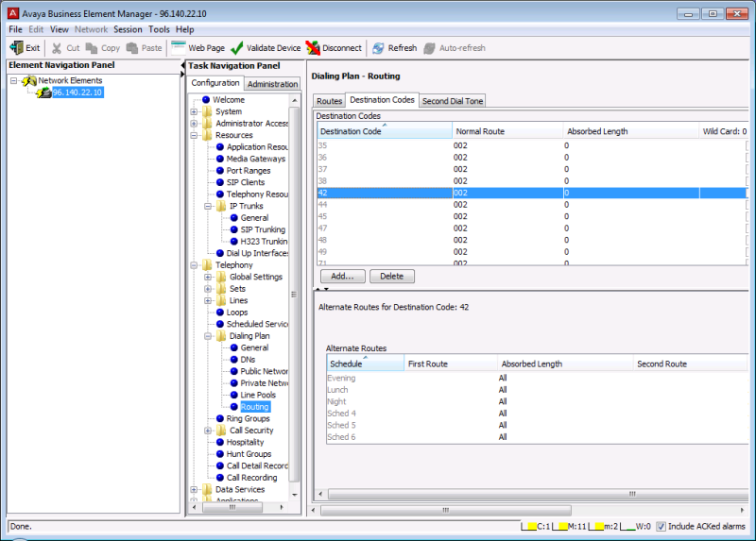The width and height of the screenshot is (756, 541).
Task: Open Call Recording tree item
Action: [251, 478]
